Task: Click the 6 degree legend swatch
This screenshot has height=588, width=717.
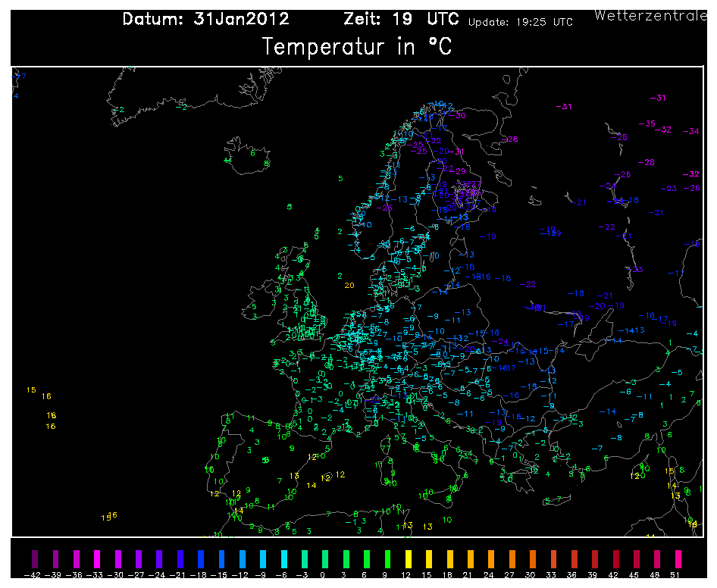Action: point(367,558)
